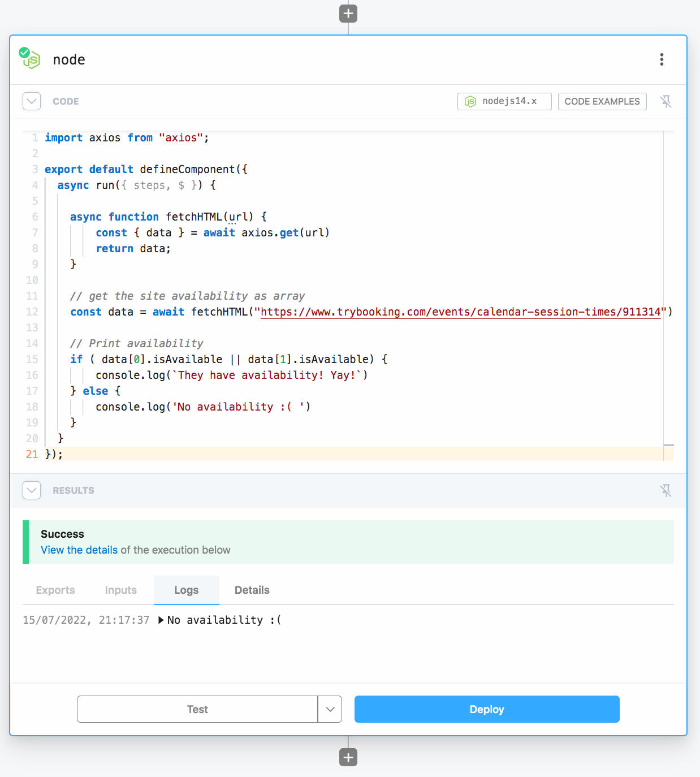Open the node step's three-dot menu
The height and width of the screenshot is (777, 700).
pyautogui.click(x=662, y=59)
